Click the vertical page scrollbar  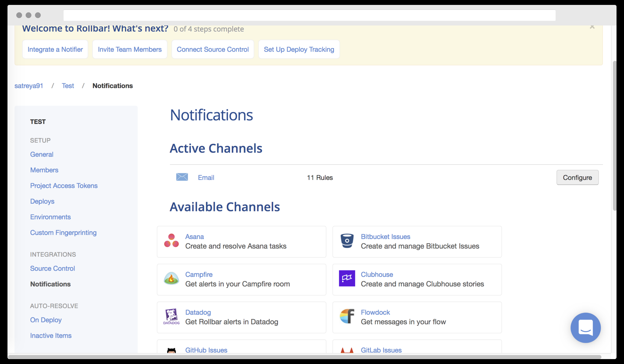614,136
